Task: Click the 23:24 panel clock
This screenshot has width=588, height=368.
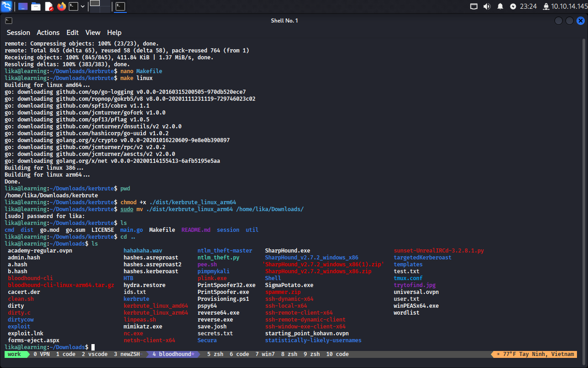Action: 528,6
